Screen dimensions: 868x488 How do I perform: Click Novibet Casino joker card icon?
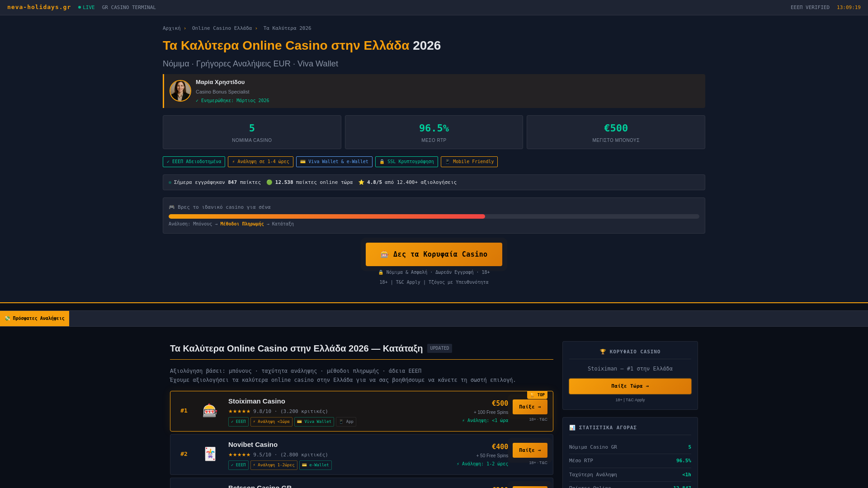pyautogui.click(x=210, y=454)
